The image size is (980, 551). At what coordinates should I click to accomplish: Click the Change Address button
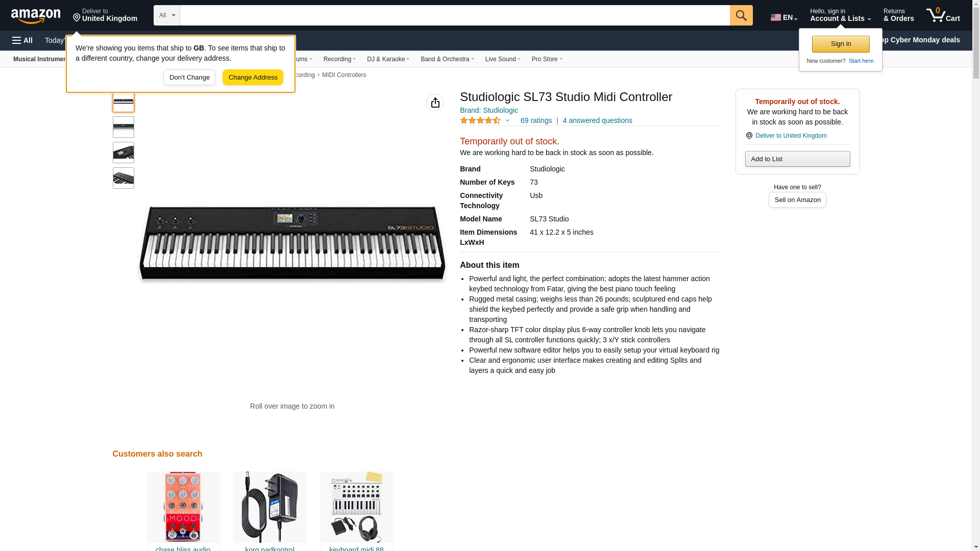pyautogui.click(x=253, y=78)
